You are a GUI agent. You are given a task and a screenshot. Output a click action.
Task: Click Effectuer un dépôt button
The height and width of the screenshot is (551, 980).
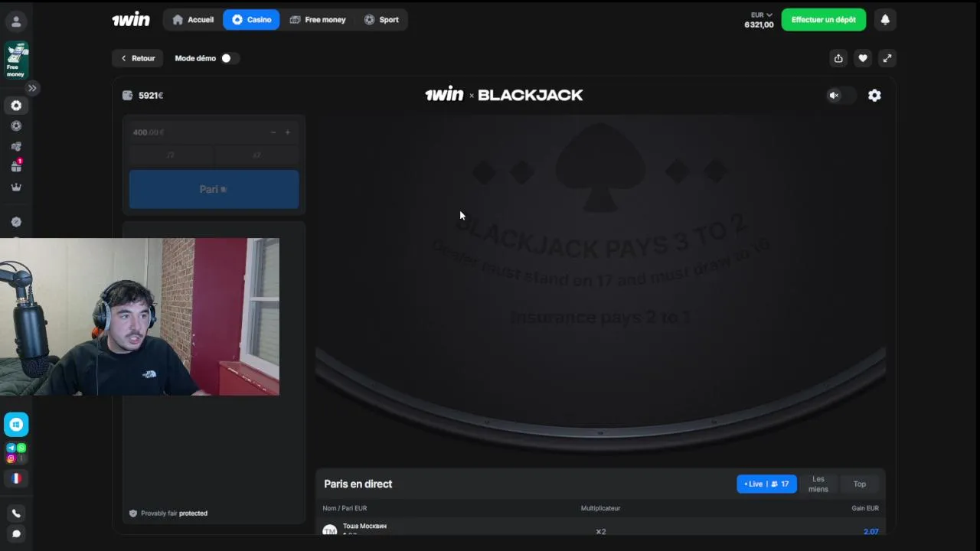(824, 20)
